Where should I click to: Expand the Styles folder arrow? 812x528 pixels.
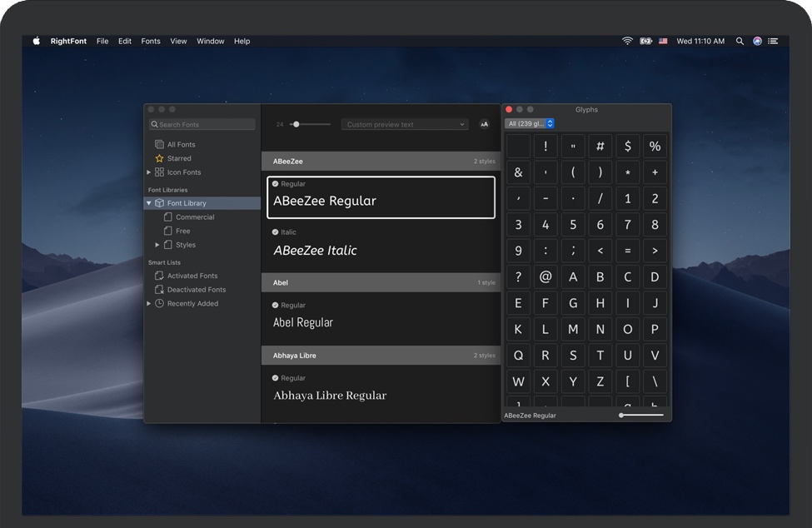point(157,245)
